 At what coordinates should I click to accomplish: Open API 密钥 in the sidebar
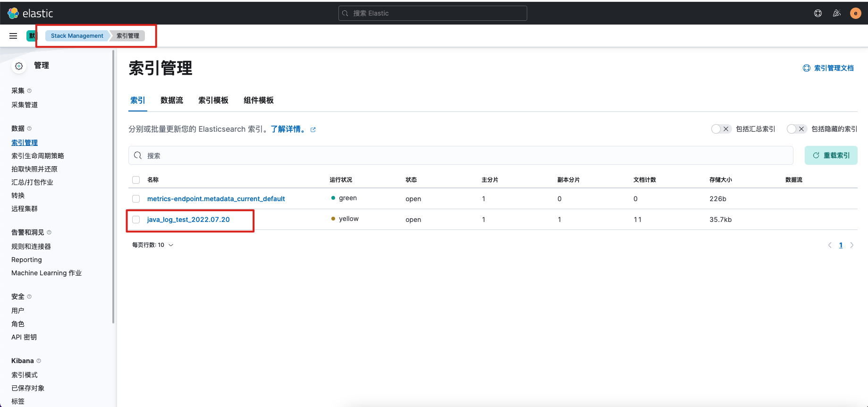point(24,337)
